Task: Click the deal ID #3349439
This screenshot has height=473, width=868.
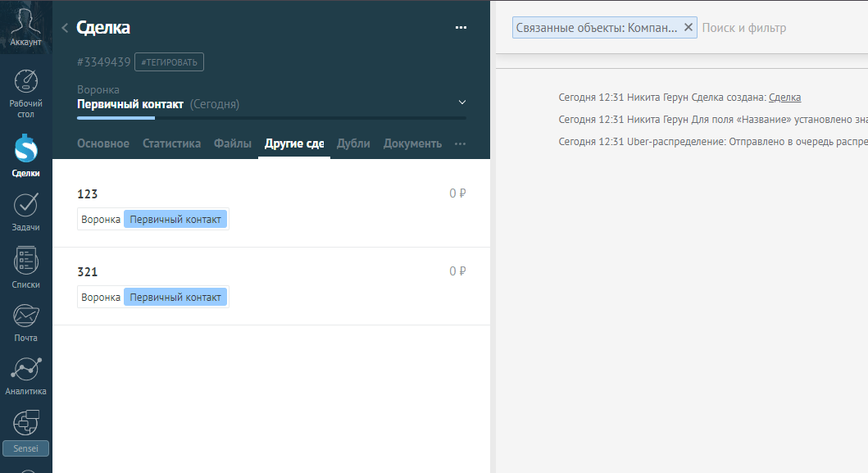Action: coord(103,62)
